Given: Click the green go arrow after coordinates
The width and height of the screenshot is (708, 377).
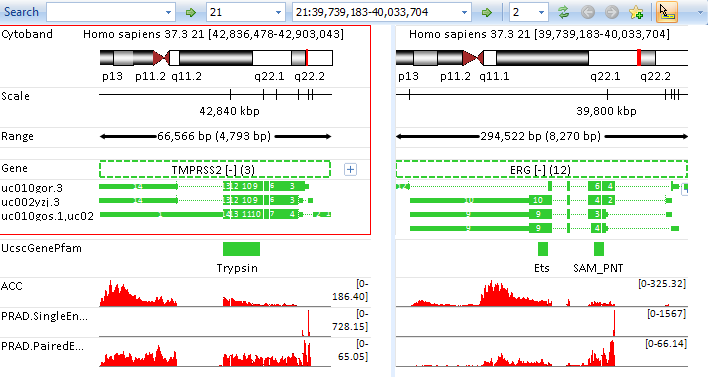Looking at the screenshot, I should 486,12.
